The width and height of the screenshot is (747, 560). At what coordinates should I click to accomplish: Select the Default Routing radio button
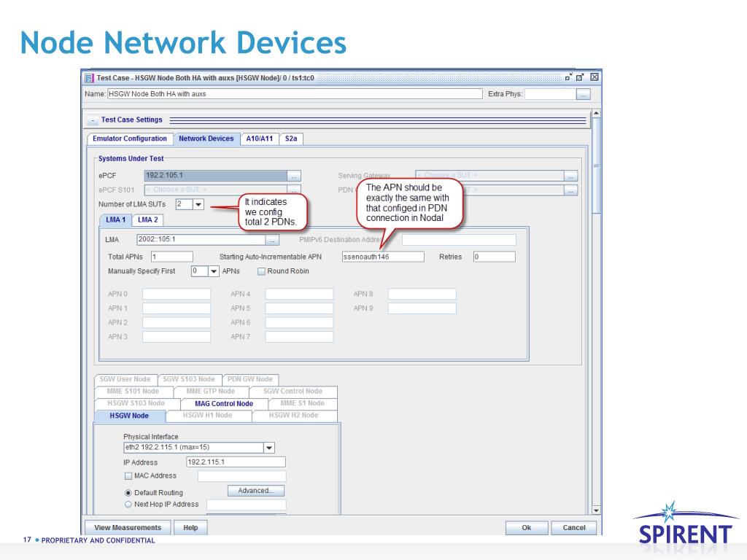pos(128,493)
